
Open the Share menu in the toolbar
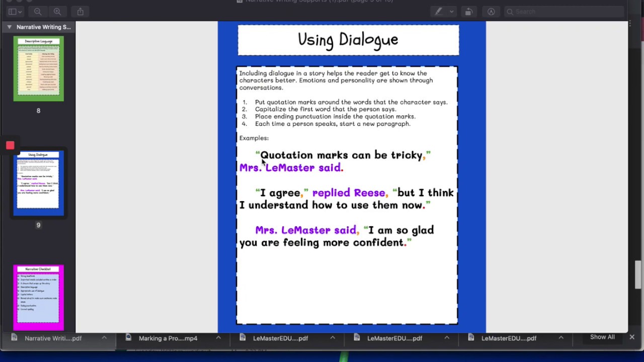80,12
